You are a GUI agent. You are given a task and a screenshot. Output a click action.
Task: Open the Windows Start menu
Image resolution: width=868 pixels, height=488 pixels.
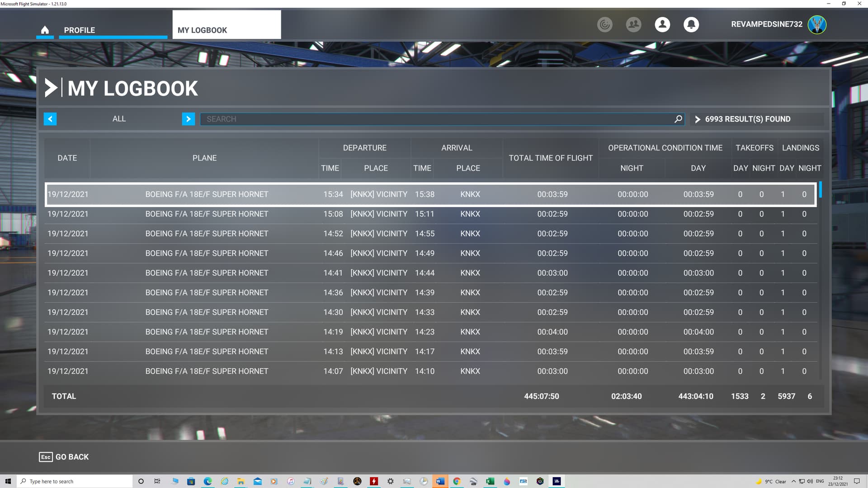coord(9,481)
